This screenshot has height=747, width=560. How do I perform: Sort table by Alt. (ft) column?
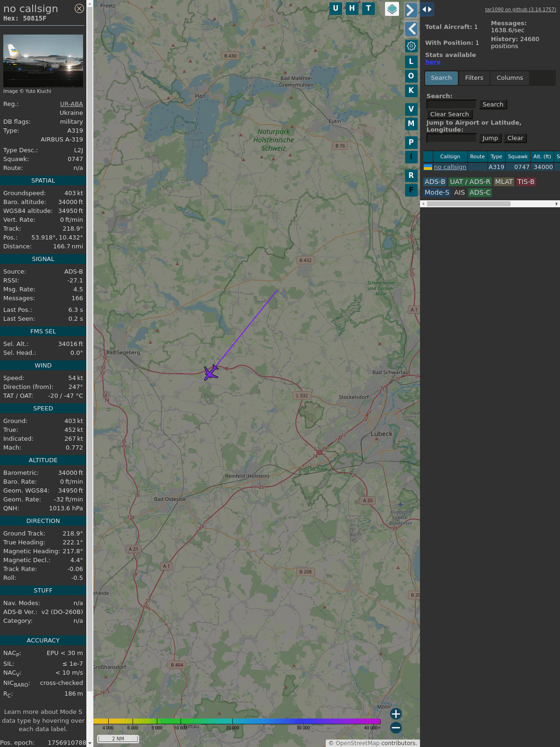542,157
